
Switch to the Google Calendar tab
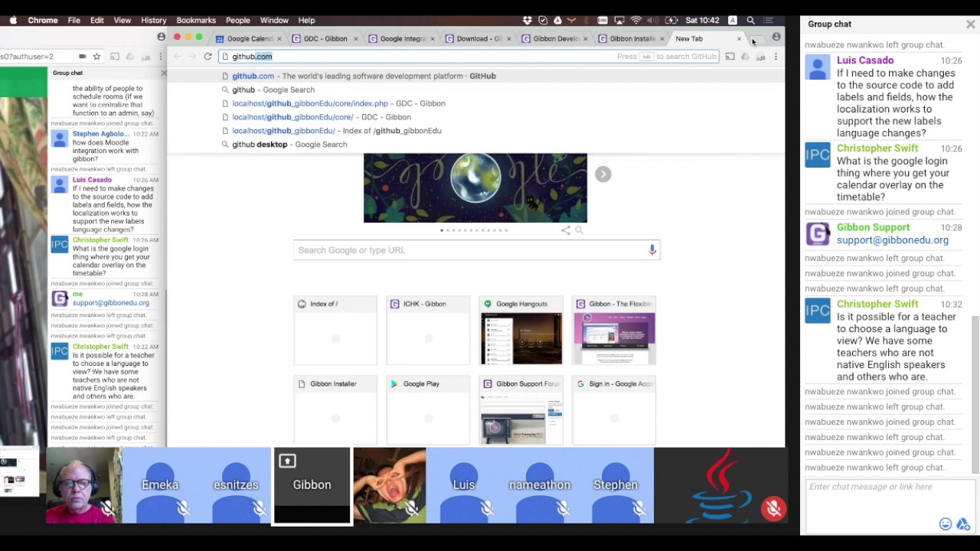pyautogui.click(x=250, y=39)
